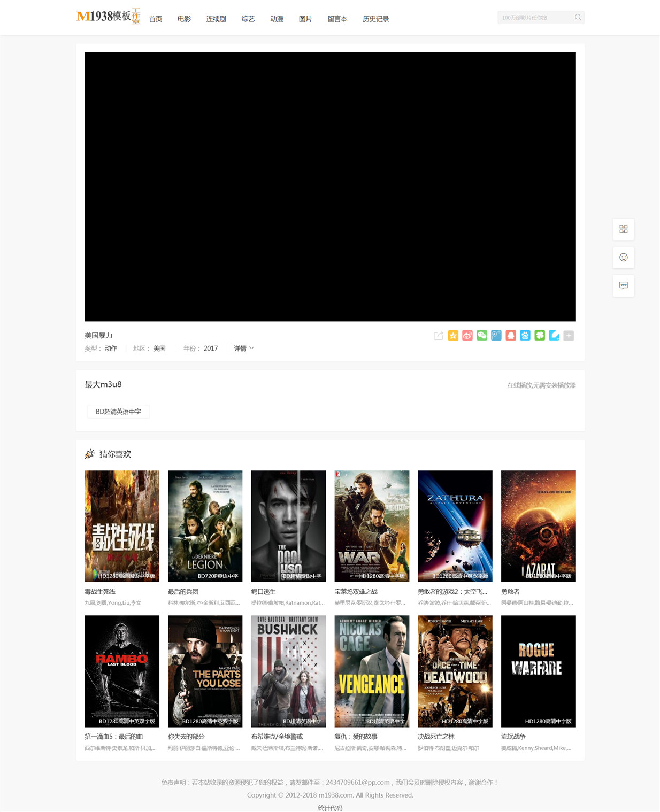Click the share arrow icon
Image resolution: width=660 pixels, height=812 pixels.
(x=439, y=336)
